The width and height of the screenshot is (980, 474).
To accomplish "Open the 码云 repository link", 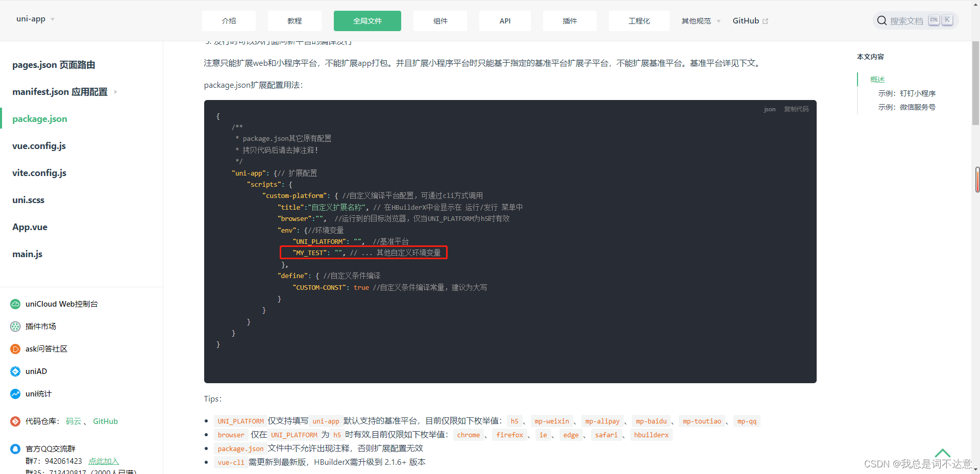I will (73, 421).
